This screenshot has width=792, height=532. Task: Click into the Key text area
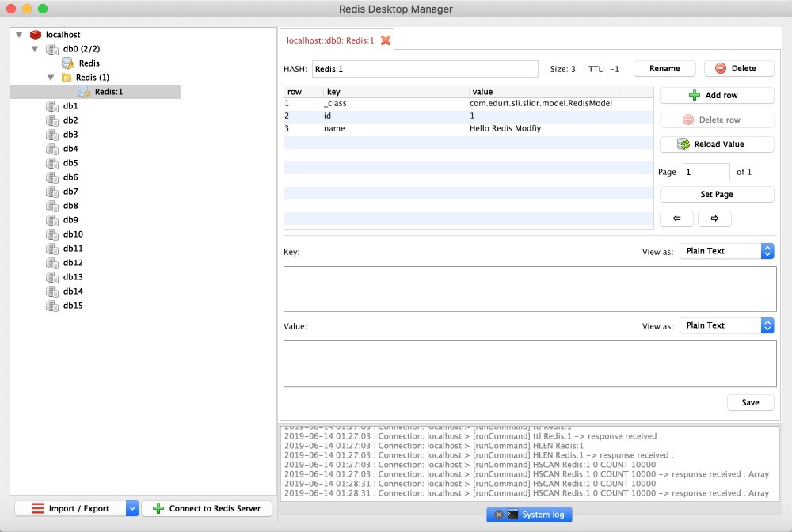529,289
